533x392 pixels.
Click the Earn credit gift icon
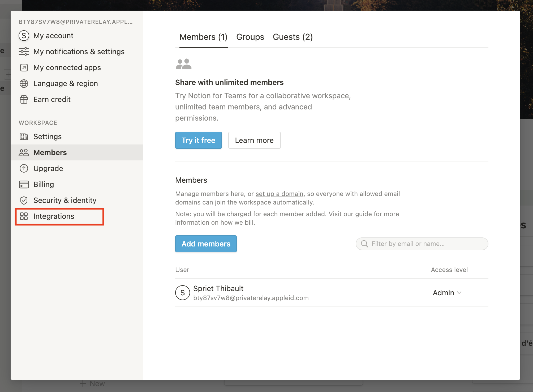[x=24, y=99]
